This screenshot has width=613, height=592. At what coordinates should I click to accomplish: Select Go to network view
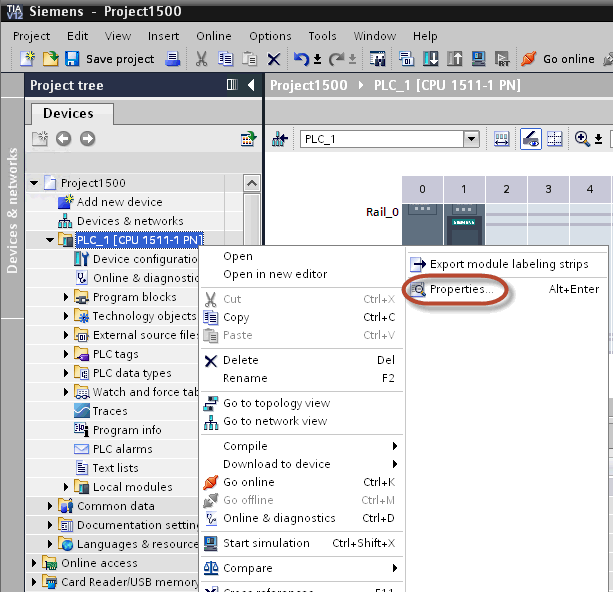click(301, 421)
